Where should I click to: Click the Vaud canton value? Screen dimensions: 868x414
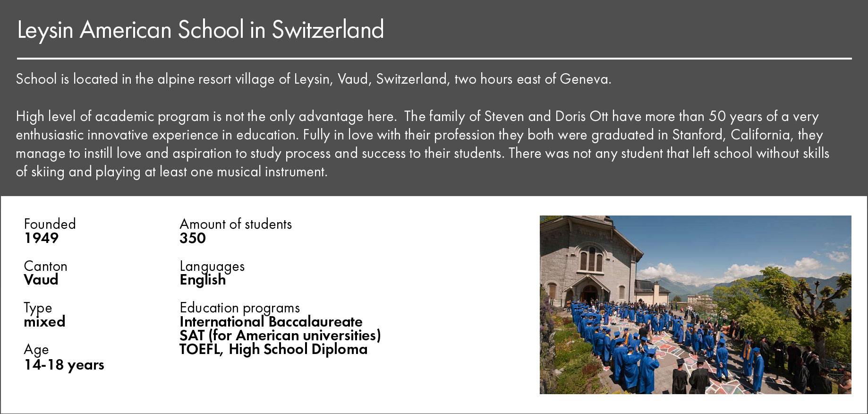(41, 280)
